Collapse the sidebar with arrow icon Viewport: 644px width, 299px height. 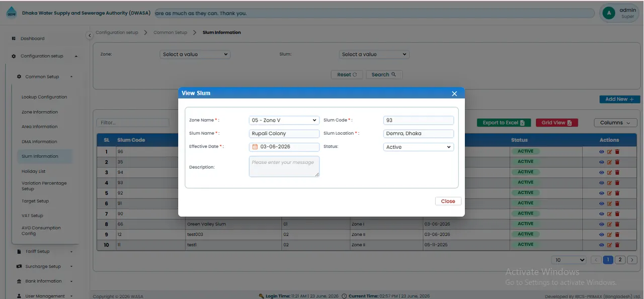coord(90,35)
